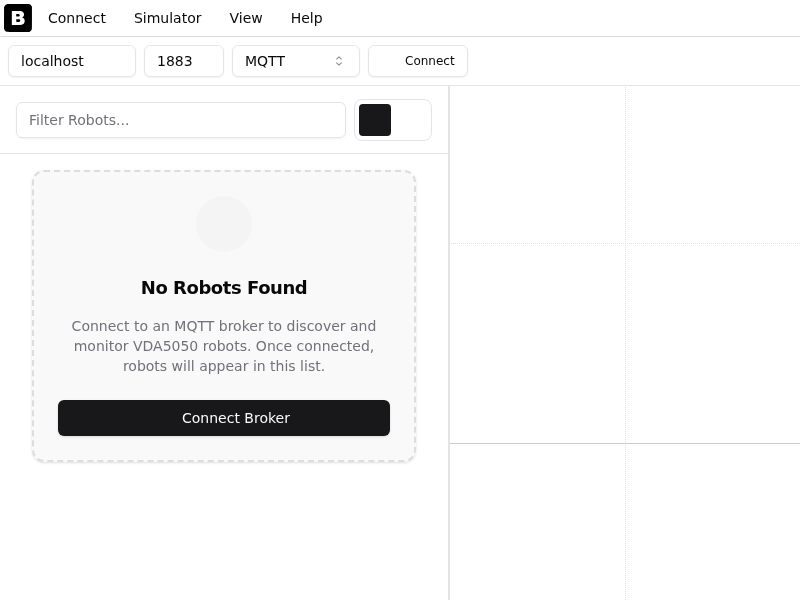The image size is (800, 600).
Task: Click the Connect button beside the MQTT dropdown
Action: [x=418, y=61]
